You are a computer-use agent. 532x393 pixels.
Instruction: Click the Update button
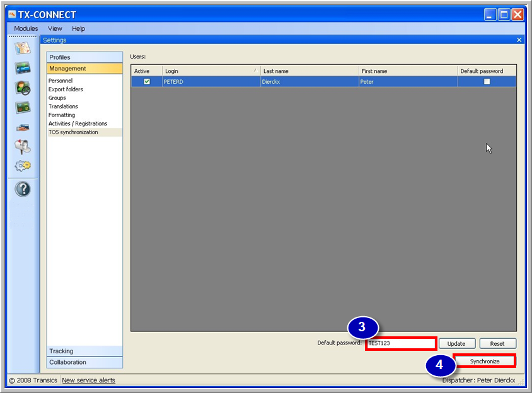[456, 343]
